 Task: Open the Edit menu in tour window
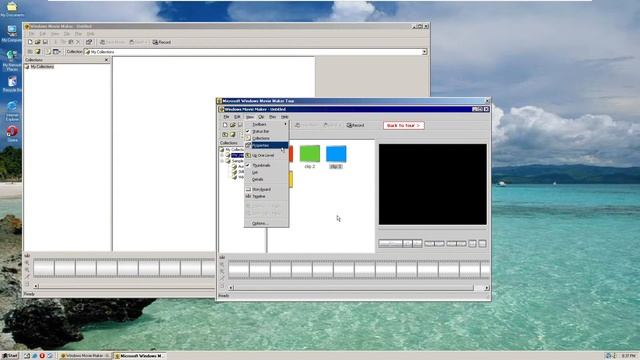tap(237, 117)
